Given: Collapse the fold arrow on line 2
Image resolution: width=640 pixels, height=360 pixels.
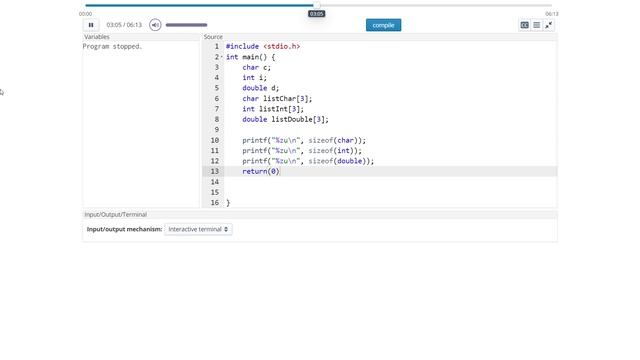Looking at the screenshot, I should 222,57.
